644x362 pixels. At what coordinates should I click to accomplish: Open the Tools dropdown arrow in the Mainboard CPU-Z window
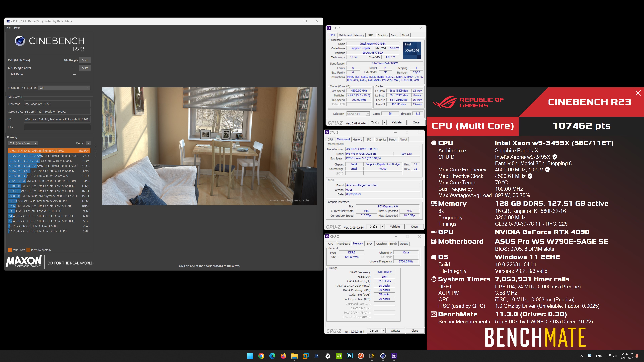[383, 227]
